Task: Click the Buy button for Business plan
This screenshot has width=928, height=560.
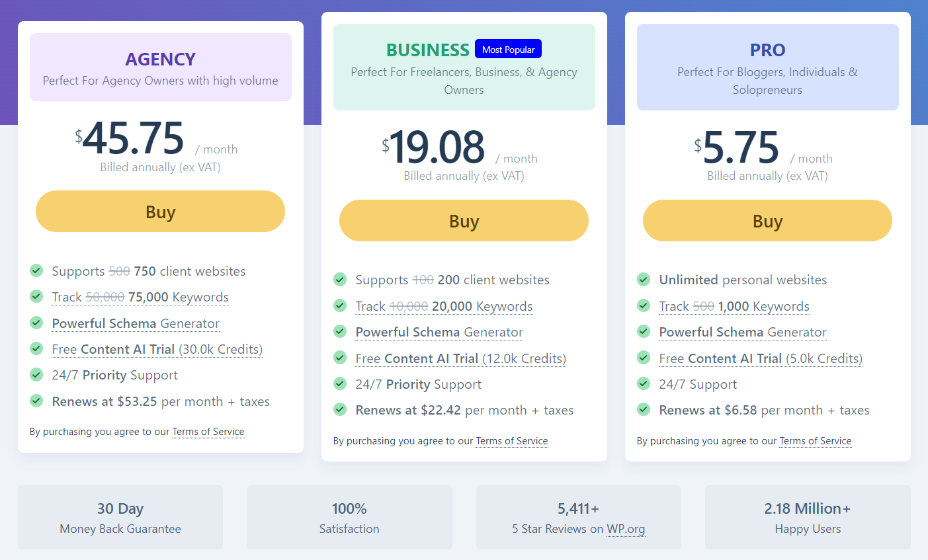Action: pos(464,221)
